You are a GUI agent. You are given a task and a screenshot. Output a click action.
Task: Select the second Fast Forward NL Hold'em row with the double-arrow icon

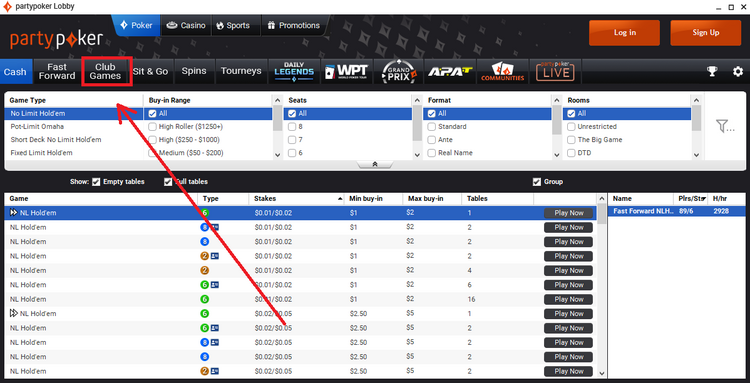pyautogui.click(x=301, y=314)
